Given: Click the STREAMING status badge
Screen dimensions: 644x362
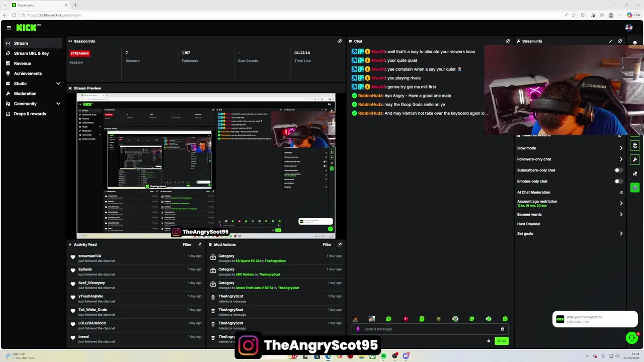Looking at the screenshot, I should point(79,53).
